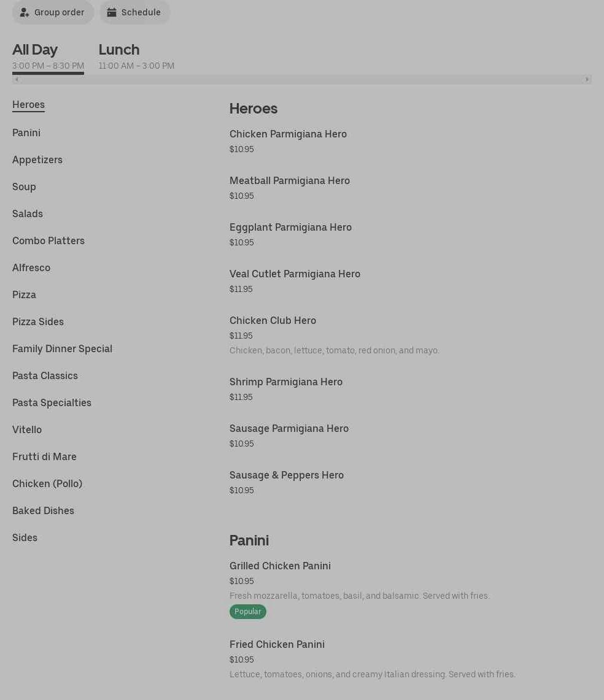604x700 pixels.
Task: Click the right scroll arrow on menu bar
Action: [x=587, y=79]
